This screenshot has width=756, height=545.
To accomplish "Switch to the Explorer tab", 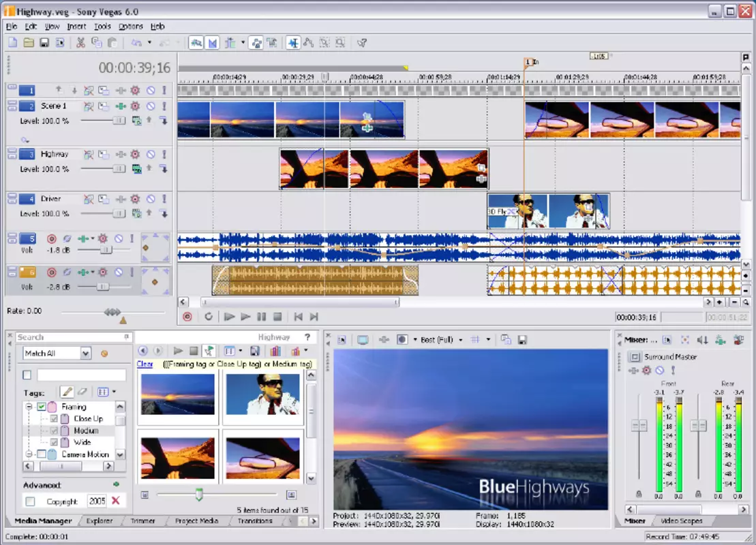I will (100, 521).
